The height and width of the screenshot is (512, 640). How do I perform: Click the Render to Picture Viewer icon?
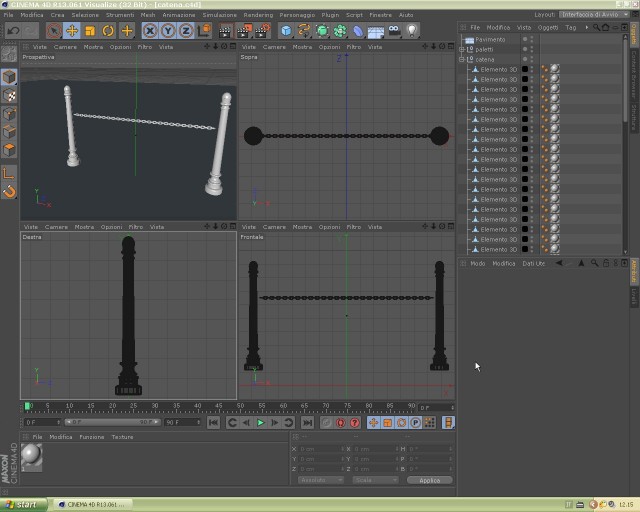click(244, 31)
